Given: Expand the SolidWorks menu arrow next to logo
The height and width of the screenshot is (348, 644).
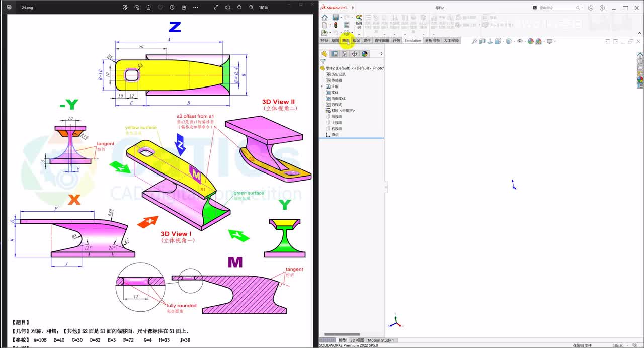Looking at the screenshot, I should pos(353,8).
